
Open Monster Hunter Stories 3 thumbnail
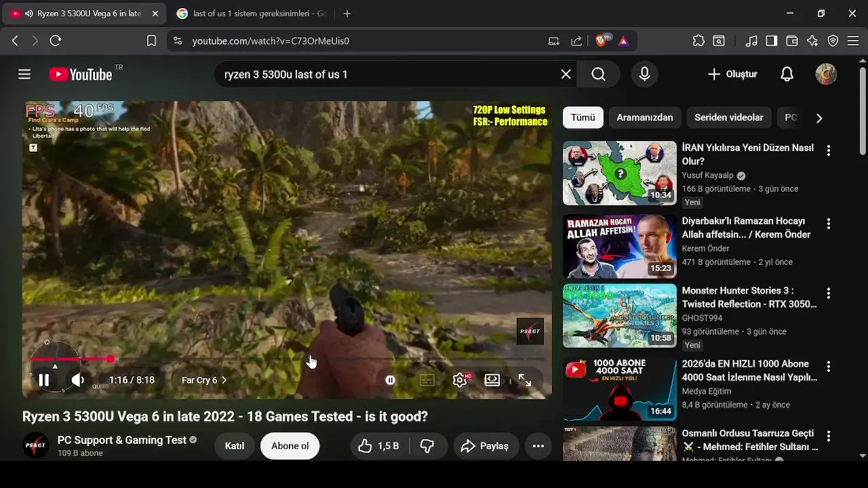pyautogui.click(x=620, y=316)
